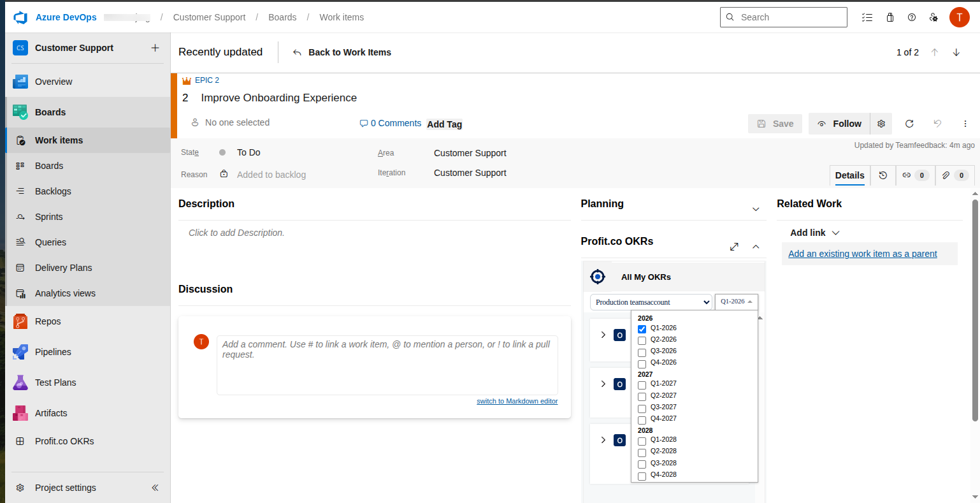Click the Profit.co target logo icon
The height and width of the screenshot is (503, 980).
click(x=598, y=277)
